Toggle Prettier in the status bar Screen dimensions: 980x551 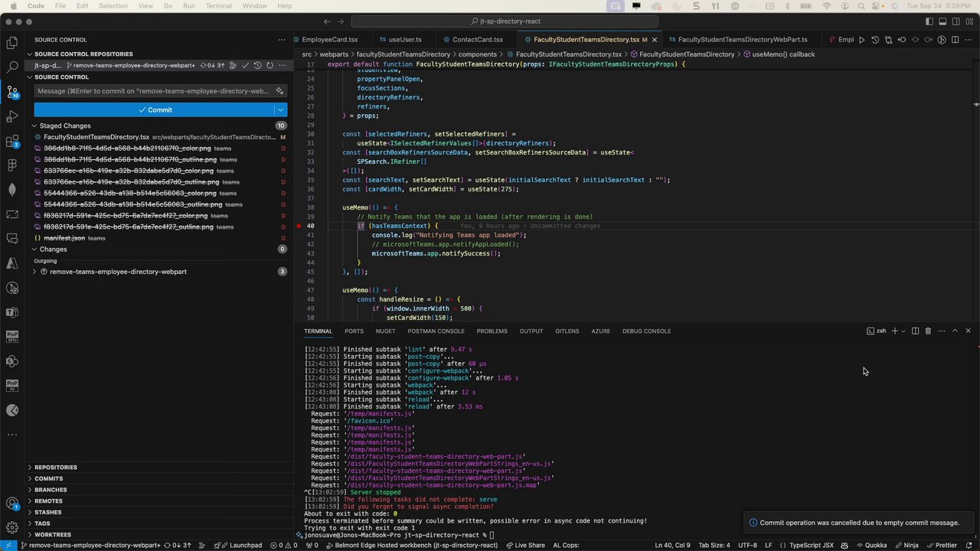pyautogui.click(x=941, y=545)
